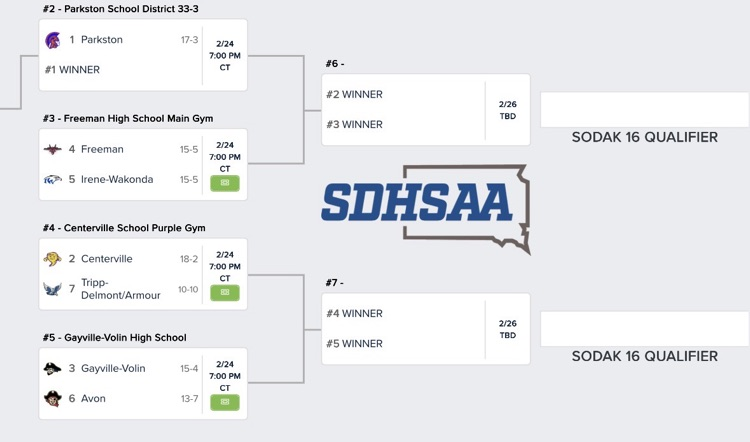Open the Gayville-Volin team link
This screenshot has height=442, width=750.
113,368
